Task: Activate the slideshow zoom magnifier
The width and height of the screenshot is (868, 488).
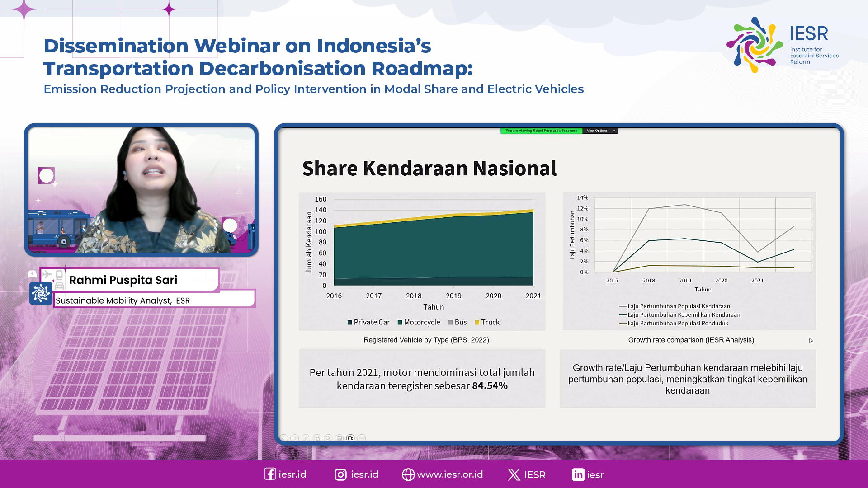Action: click(328, 438)
